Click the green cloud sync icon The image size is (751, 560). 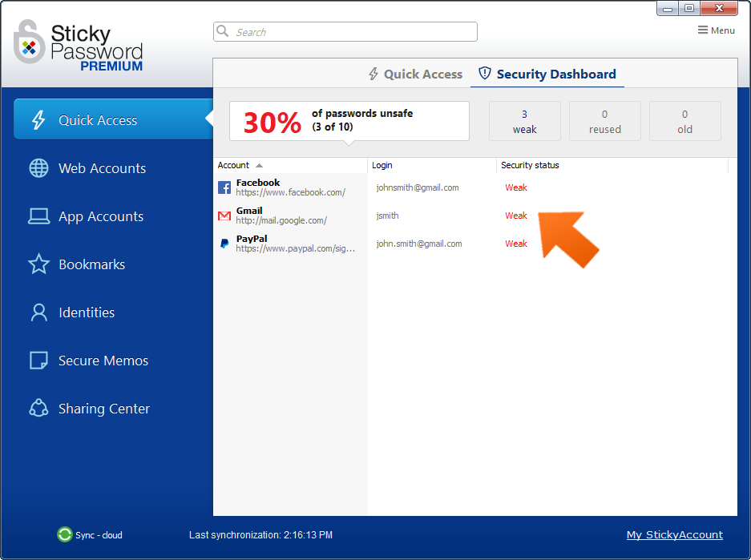coord(64,534)
